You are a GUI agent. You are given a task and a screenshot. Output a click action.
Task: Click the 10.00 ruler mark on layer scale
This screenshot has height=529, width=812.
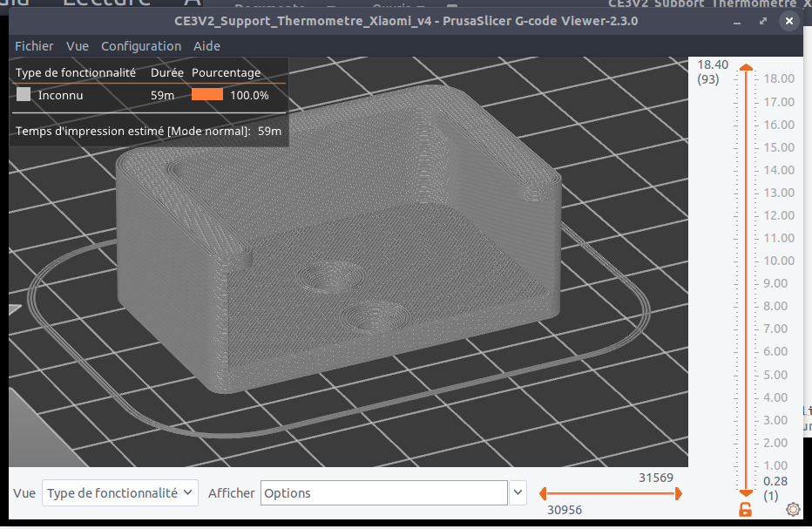click(779, 261)
